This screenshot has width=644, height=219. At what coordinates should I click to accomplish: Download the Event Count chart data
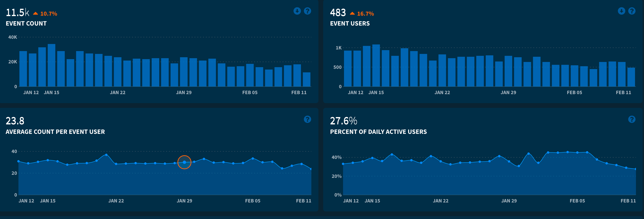click(297, 11)
